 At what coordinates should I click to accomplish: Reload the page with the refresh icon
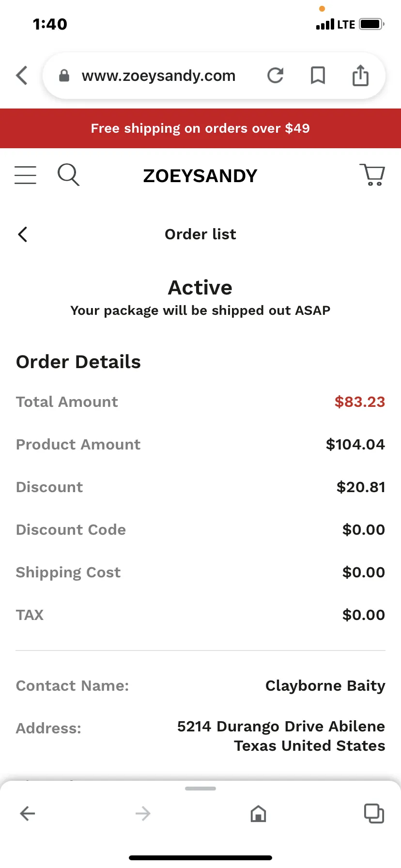coord(275,76)
